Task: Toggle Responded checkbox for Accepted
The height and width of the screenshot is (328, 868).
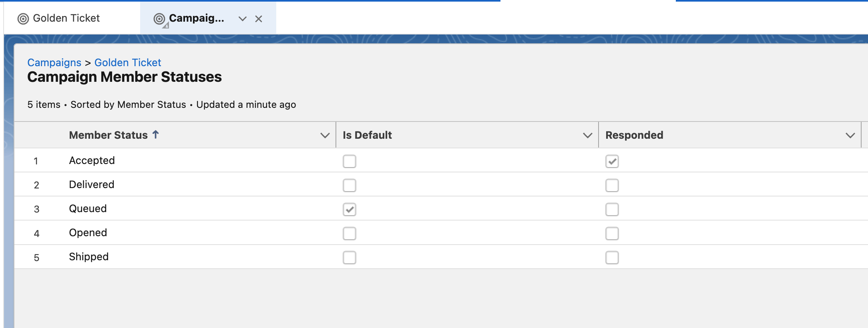Action: click(612, 161)
